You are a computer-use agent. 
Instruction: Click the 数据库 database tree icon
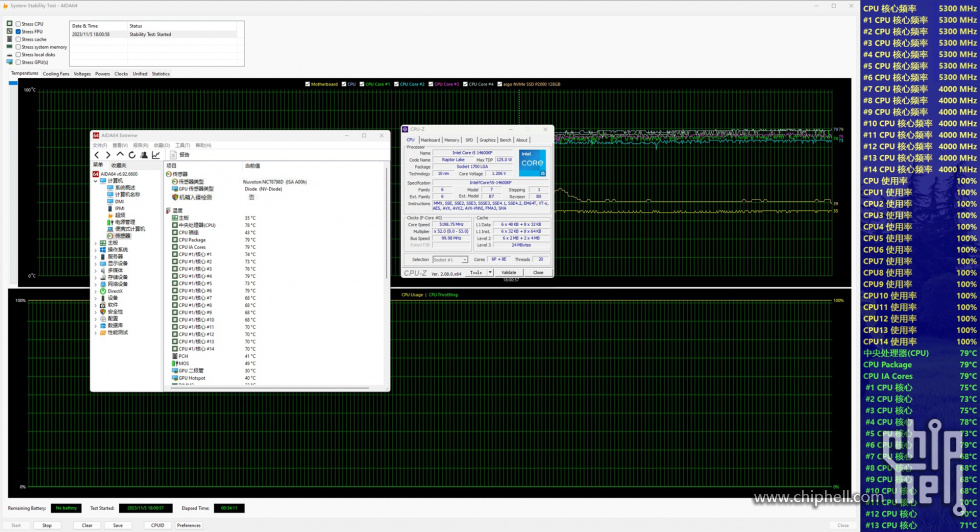click(103, 325)
